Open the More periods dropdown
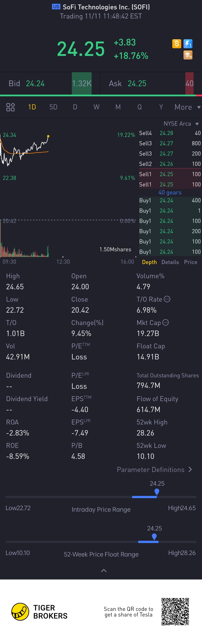This screenshot has height=644, width=202. 187,107
